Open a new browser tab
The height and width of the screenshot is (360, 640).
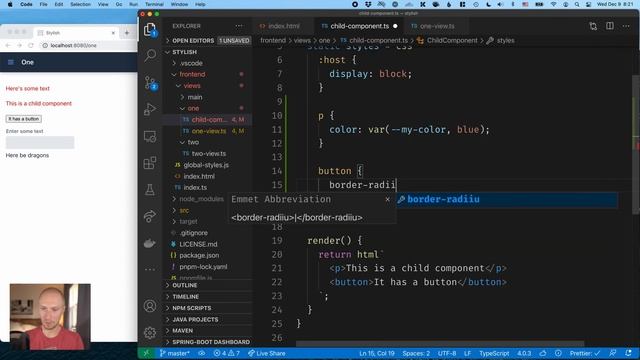pos(127,33)
